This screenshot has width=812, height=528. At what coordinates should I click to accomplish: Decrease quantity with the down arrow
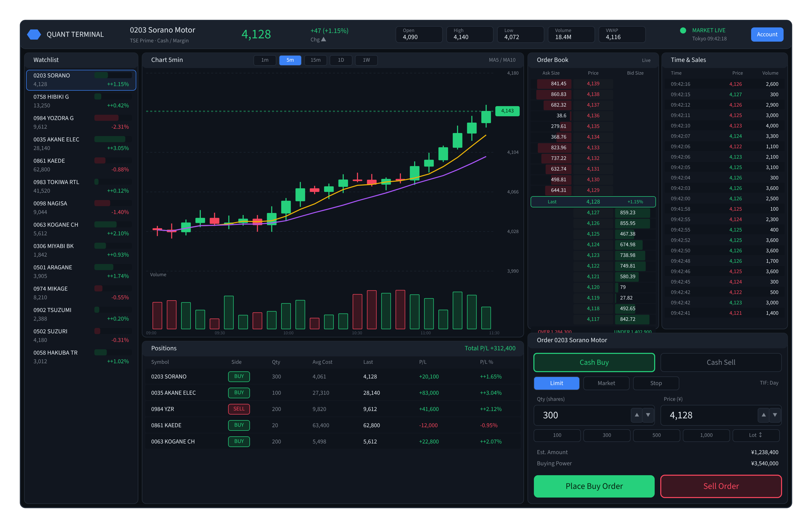[648, 415]
